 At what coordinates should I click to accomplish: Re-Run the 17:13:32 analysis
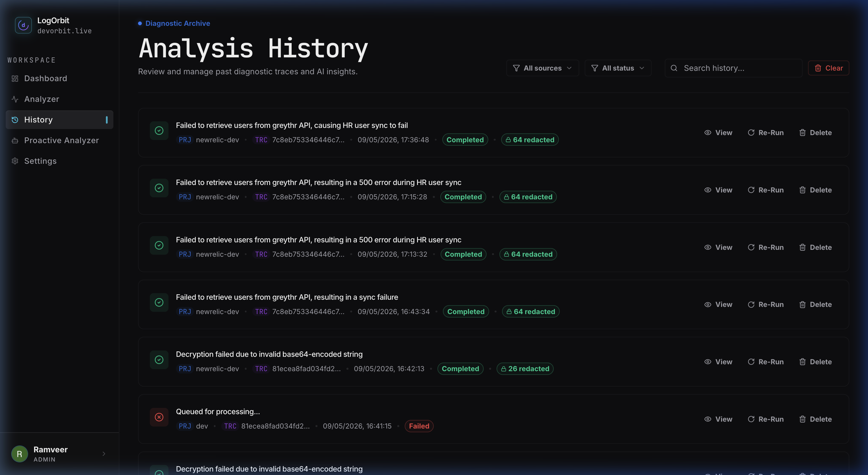point(766,247)
